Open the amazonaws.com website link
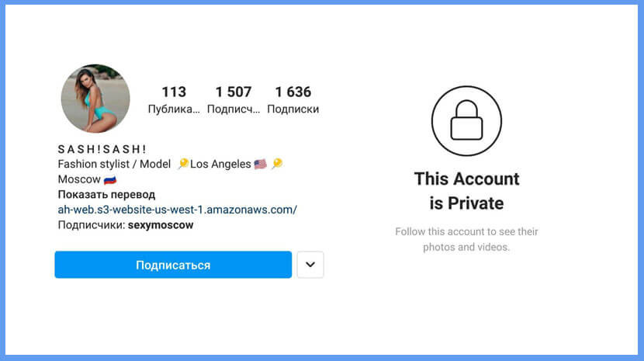 coord(178,210)
